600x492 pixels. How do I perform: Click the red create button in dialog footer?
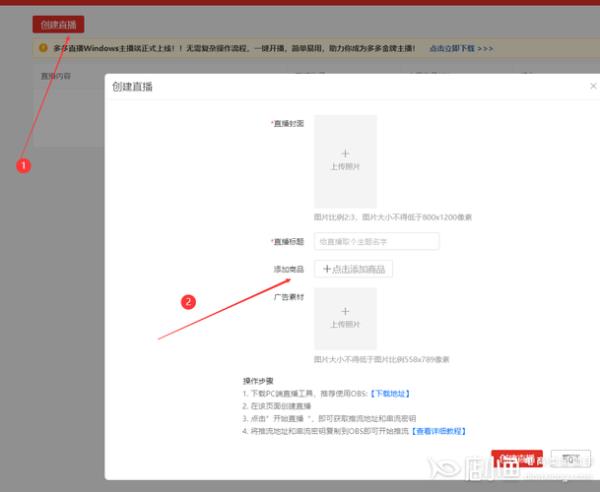pyautogui.click(x=517, y=459)
